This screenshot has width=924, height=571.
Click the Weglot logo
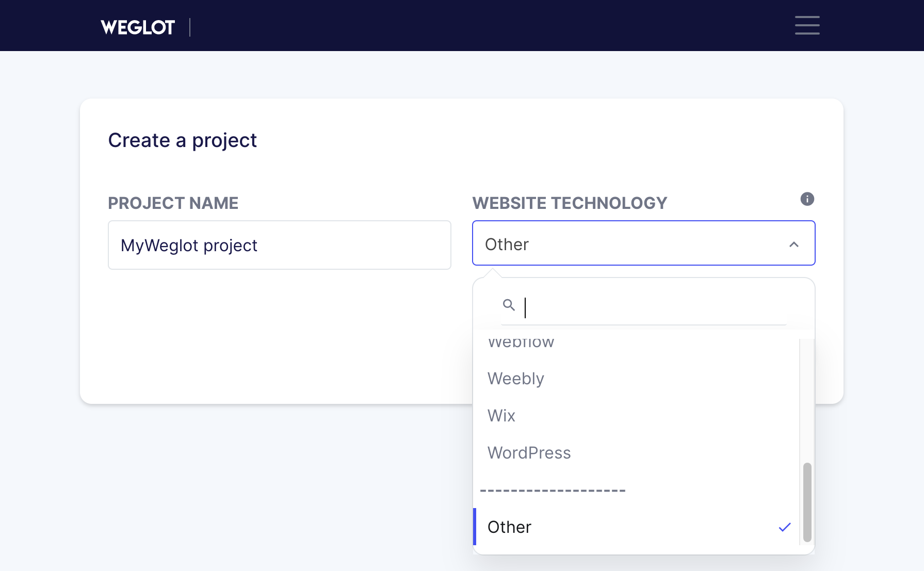point(138,27)
